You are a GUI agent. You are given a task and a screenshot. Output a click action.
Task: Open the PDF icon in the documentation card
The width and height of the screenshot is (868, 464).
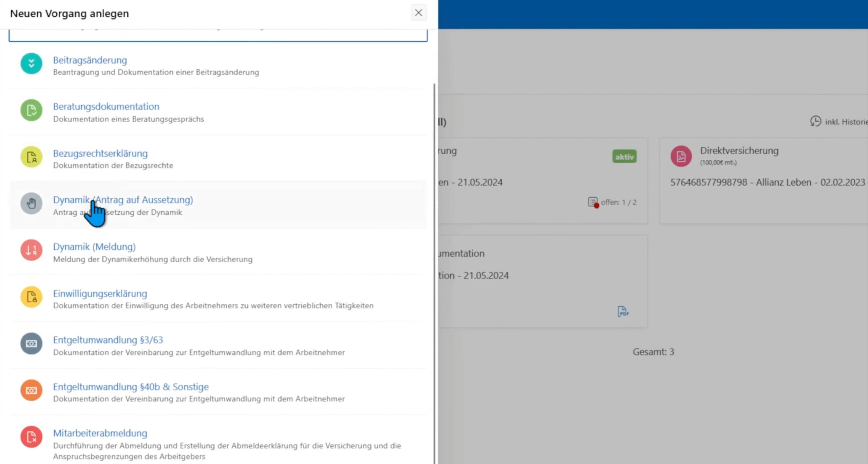click(623, 311)
